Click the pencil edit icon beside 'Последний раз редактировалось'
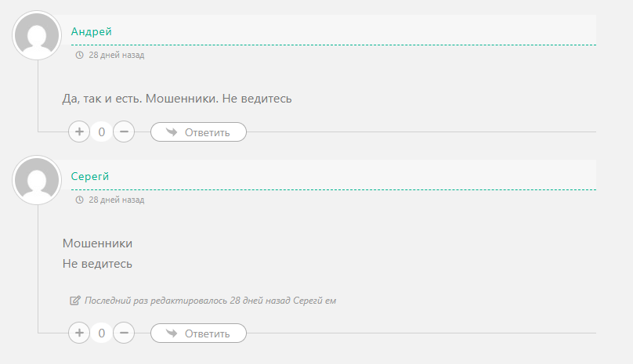The height and width of the screenshot is (364, 633). tap(75, 301)
